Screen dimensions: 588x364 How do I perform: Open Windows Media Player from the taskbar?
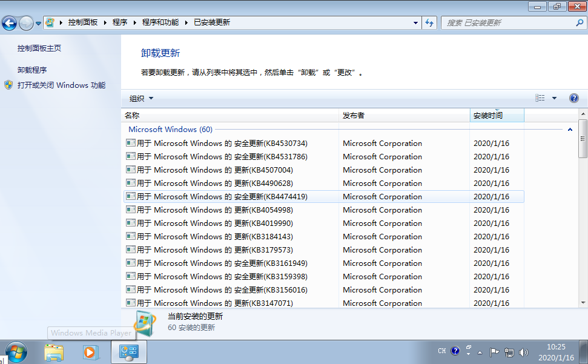pos(91,351)
